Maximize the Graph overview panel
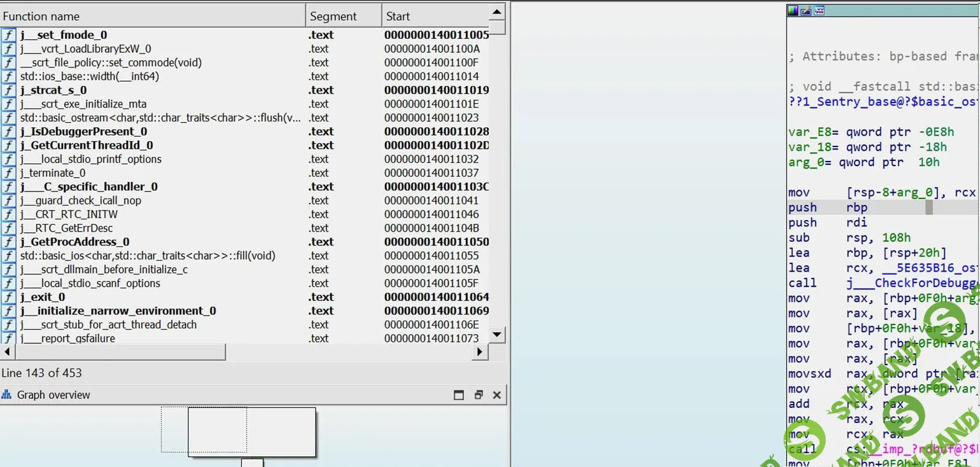Viewport: 980px width, 467px height. point(459,395)
